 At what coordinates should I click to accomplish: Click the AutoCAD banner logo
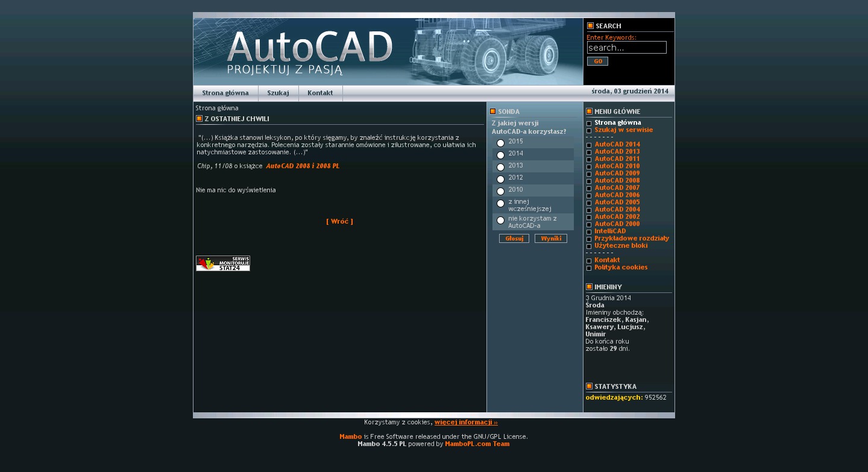[309, 52]
